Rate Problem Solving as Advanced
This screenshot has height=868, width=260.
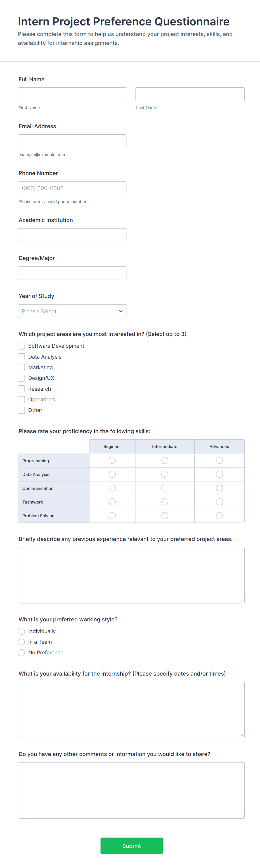(219, 516)
